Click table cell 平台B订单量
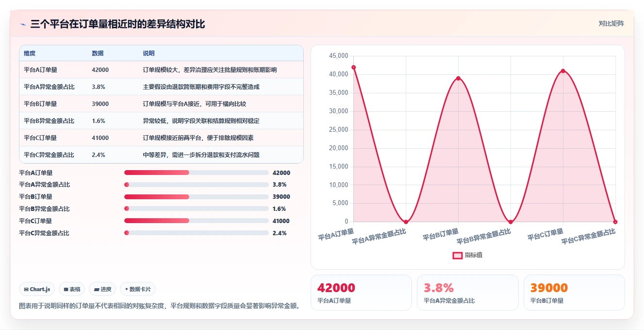 (x=40, y=104)
